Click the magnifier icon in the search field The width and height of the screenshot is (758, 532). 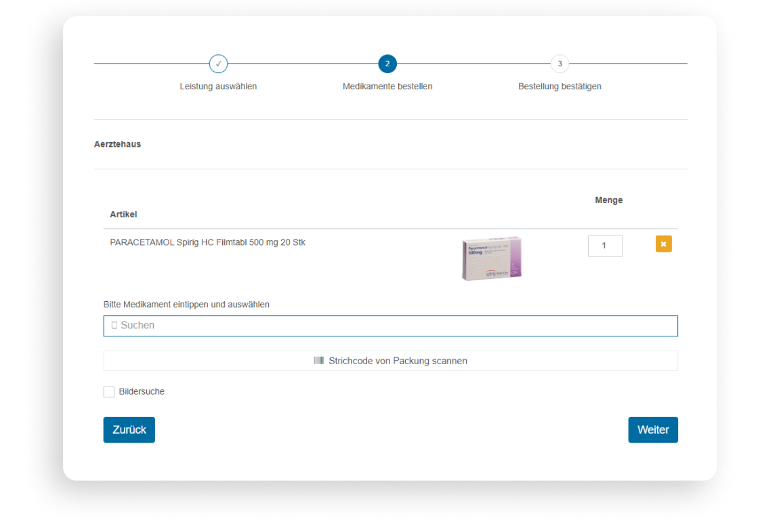coord(114,326)
